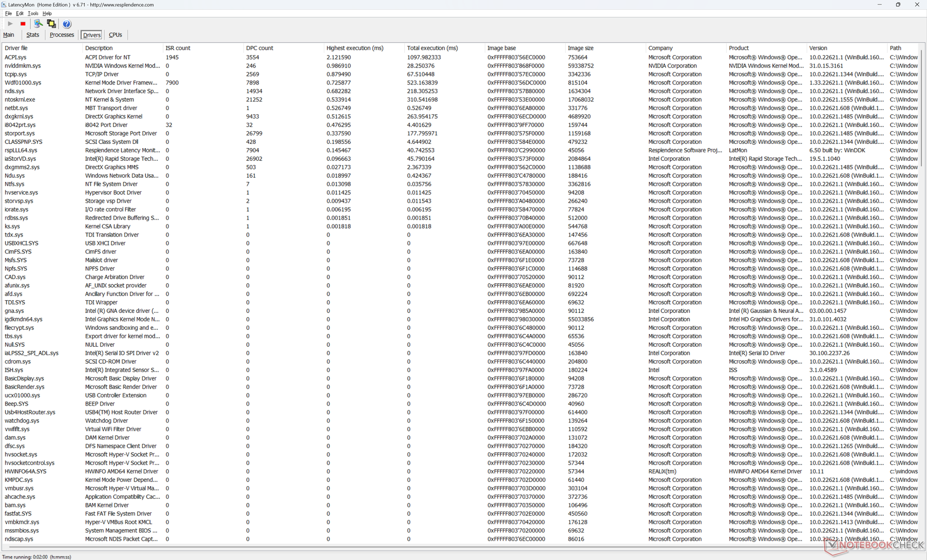Viewport: 927px width, 560px height.
Task: Click the LatencyMon app icon in title bar
Action: pyautogui.click(x=4, y=4)
